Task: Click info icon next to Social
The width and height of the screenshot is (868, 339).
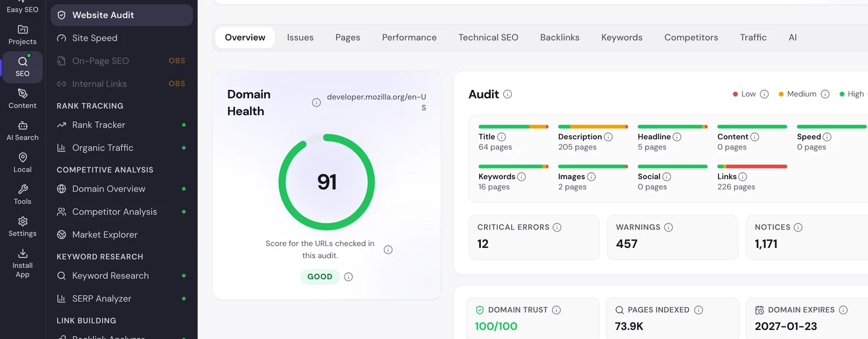Action: pyautogui.click(x=667, y=177)
